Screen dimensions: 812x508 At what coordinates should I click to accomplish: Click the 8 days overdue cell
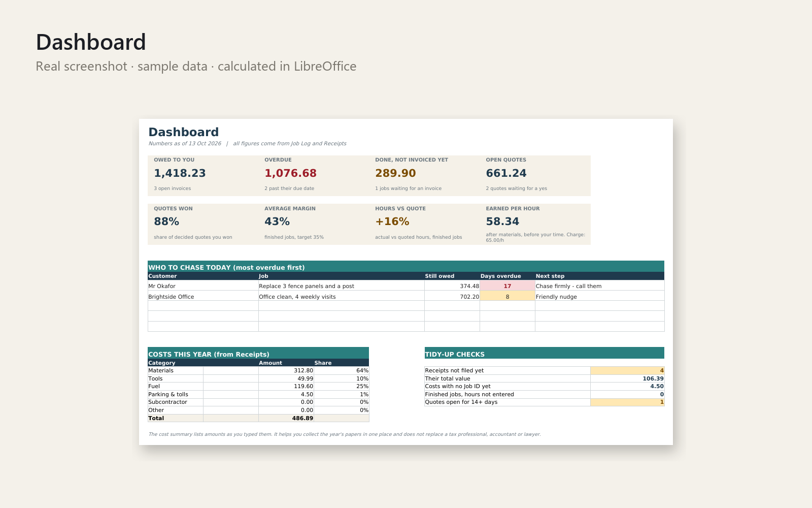[507, 297]
